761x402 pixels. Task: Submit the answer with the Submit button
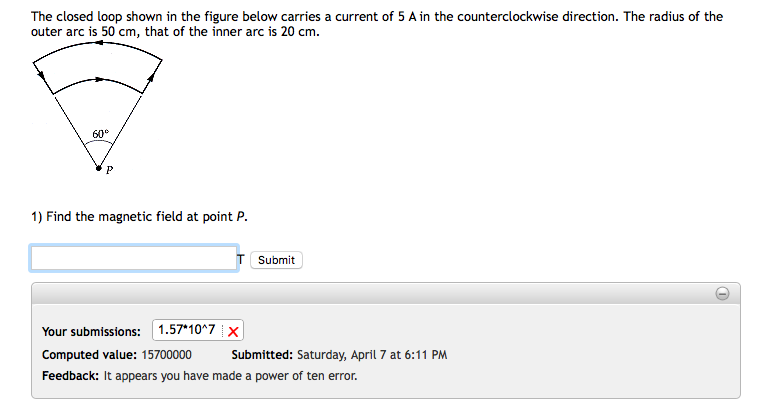point(276,260)
